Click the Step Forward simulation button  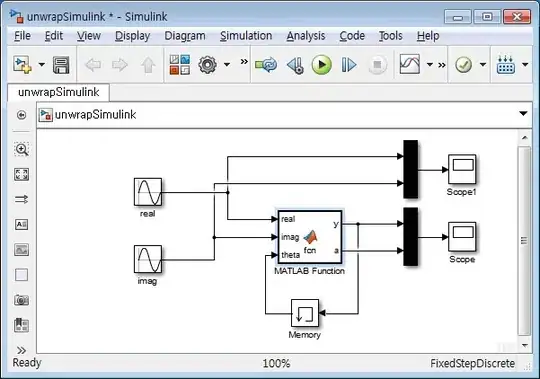pyautogui.click(x=349, y=65)
